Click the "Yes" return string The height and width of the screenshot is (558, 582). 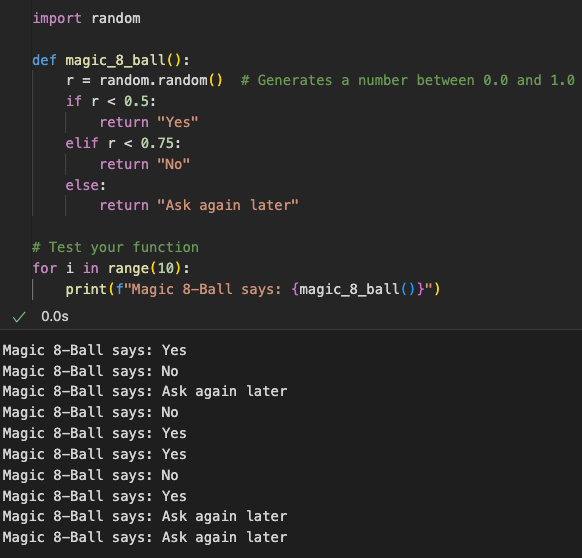(x=178, y=122)
